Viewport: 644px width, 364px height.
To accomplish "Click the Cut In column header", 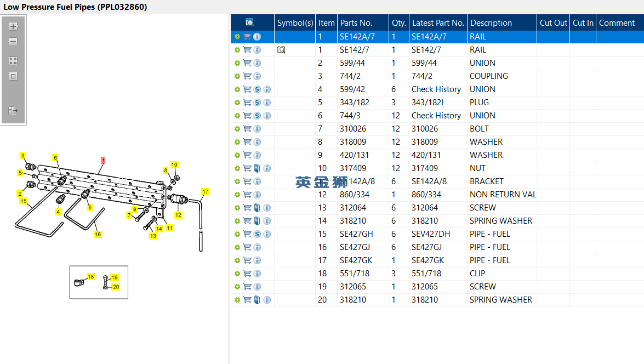I will point(583,22).
